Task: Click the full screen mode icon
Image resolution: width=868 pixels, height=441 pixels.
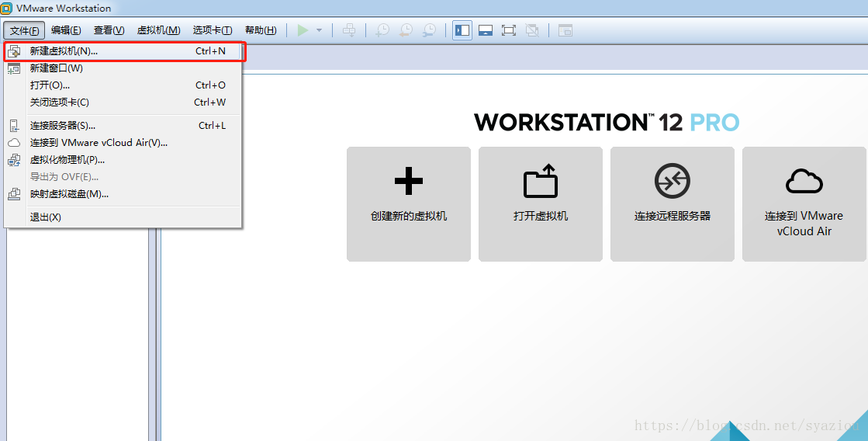Action: [509, 30]
